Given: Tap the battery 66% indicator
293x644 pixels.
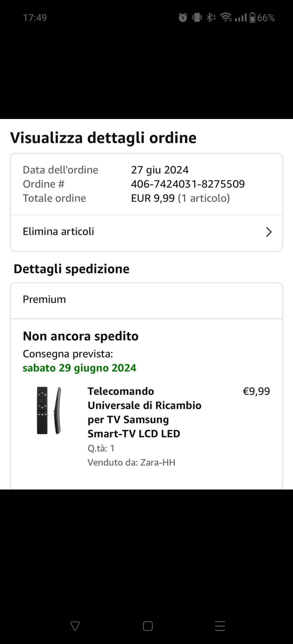Looking at the screenshot, I should [262, 18].
